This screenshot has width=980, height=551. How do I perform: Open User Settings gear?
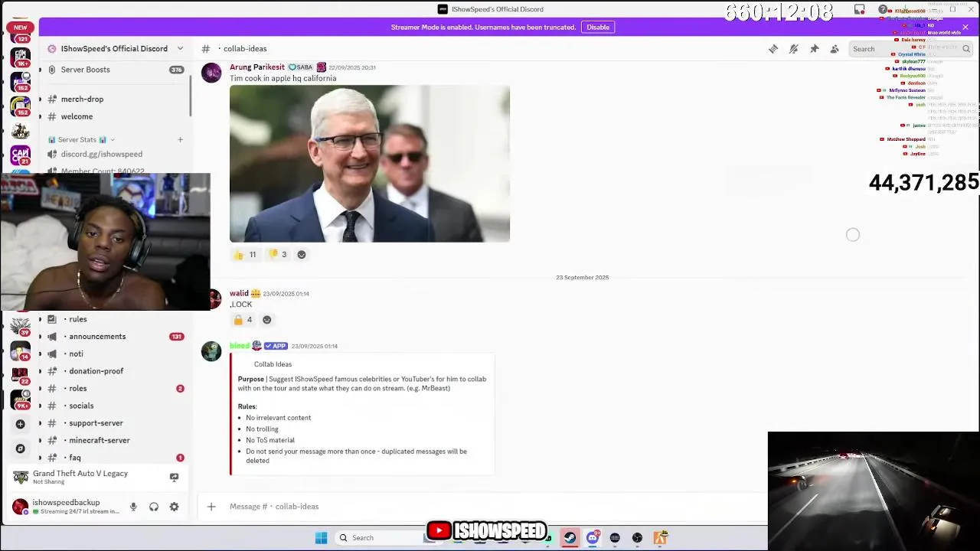174,507
